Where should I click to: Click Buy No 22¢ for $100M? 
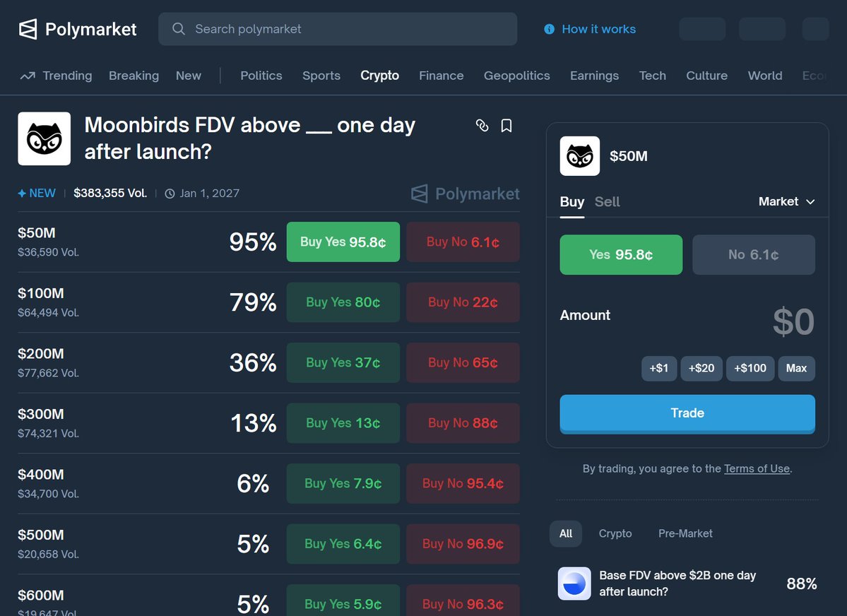(463, 302)
